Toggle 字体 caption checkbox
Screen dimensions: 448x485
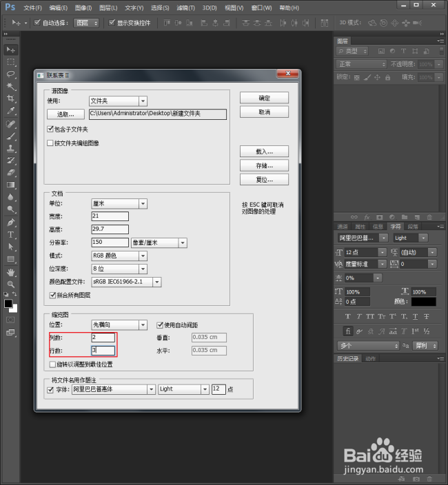pyautogui.click(x=50, y=390)
